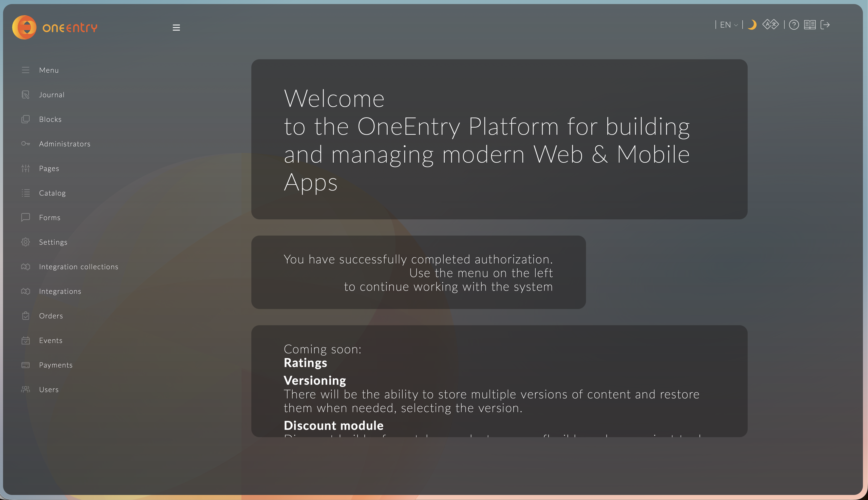Log out using the exit arrow icon

(x=825, y=25)
